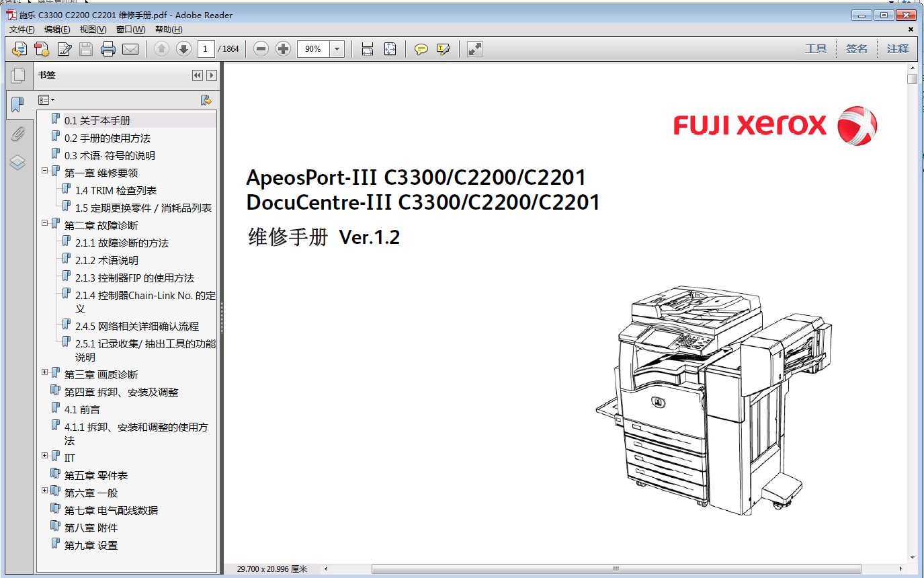The image size is (924, 578).
Task: Click the Print file icon
Action: 108,49
